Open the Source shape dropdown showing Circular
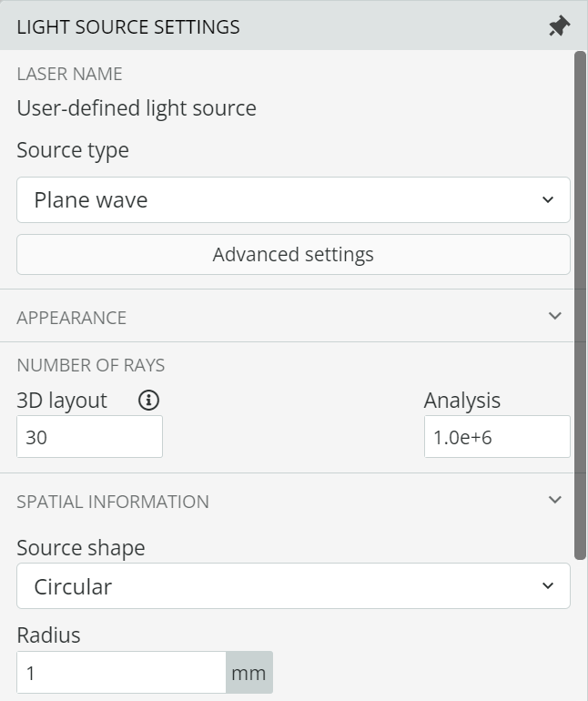The image size is (588, 701). pos(293,586)
